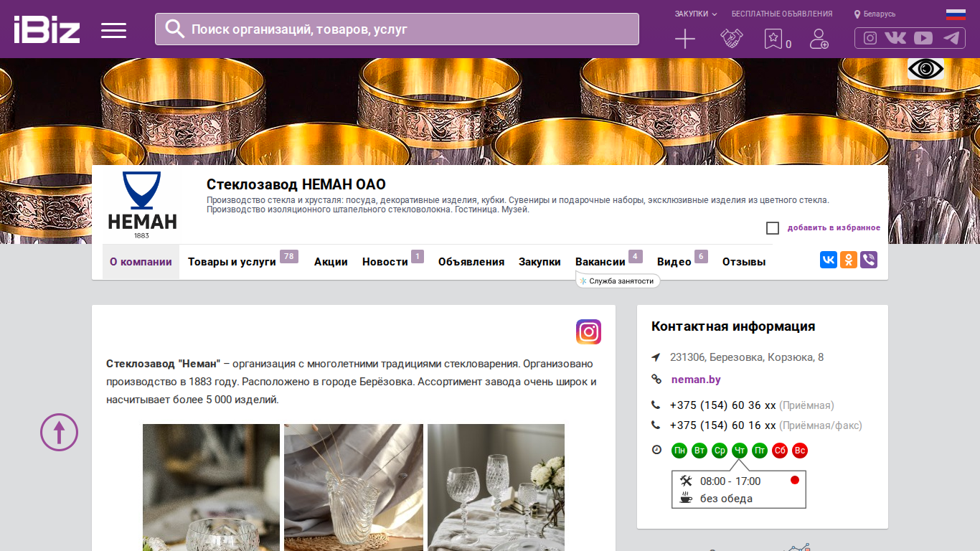Change region from Беларусь
The image size is (980, 551).
[x=875, y=14]
